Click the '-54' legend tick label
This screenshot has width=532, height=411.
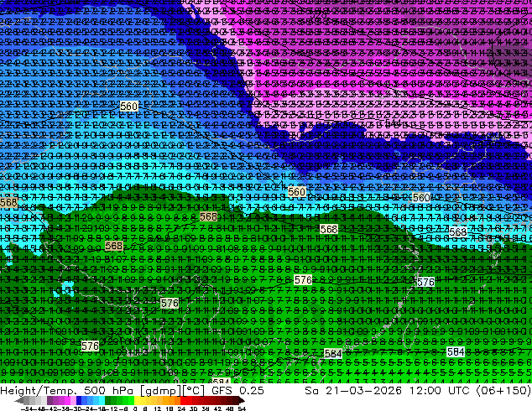click(x=27, y=408)
